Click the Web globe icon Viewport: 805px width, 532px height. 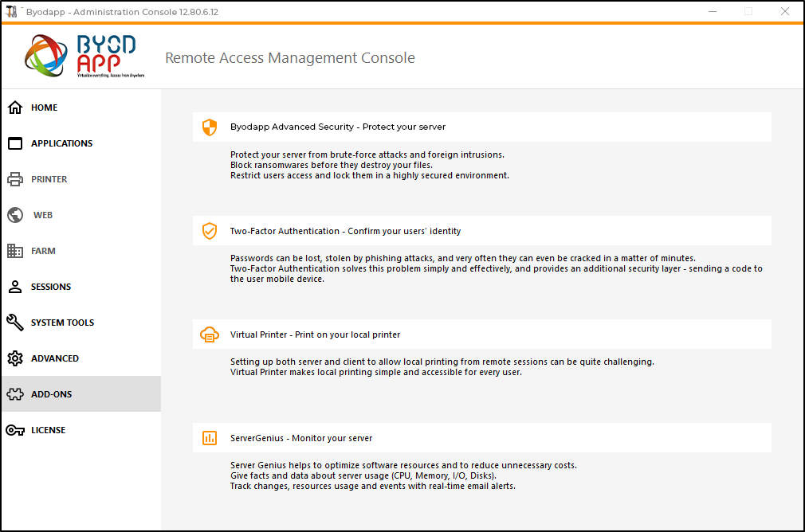pyautogui.click(x=15, y=215)
